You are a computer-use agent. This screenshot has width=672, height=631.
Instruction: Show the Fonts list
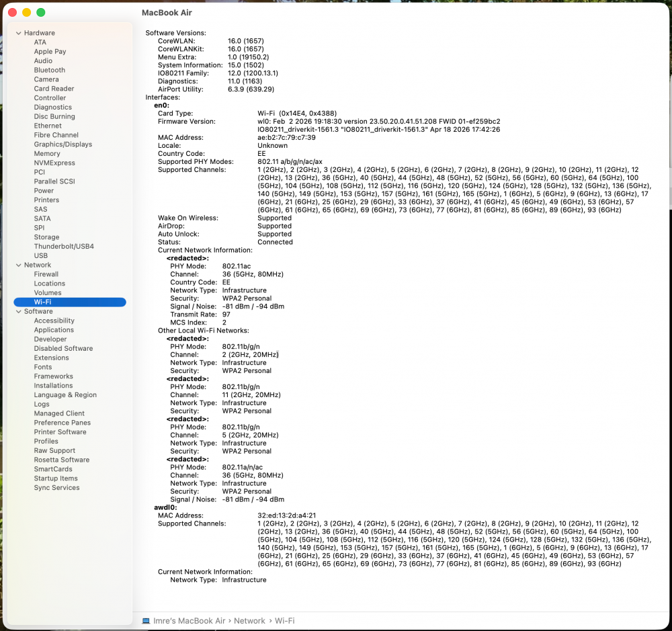click(43, 367)
